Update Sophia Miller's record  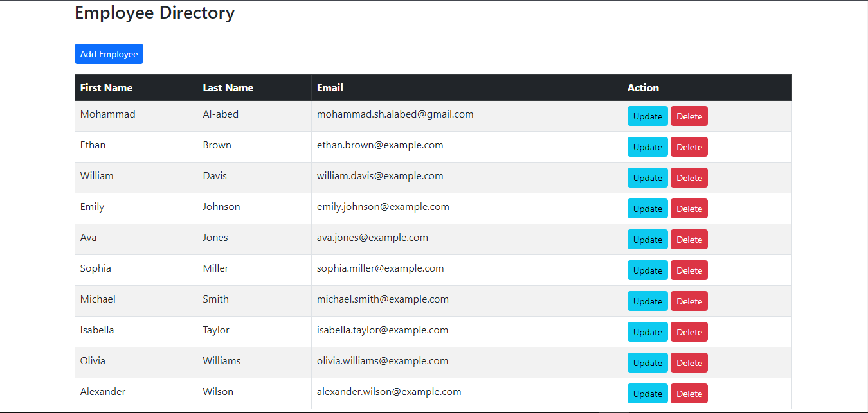pyautogui.click(x=647, y=270)
